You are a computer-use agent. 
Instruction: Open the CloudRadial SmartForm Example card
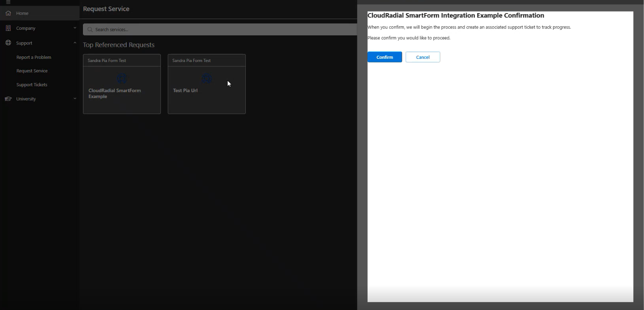coord(122,84)
